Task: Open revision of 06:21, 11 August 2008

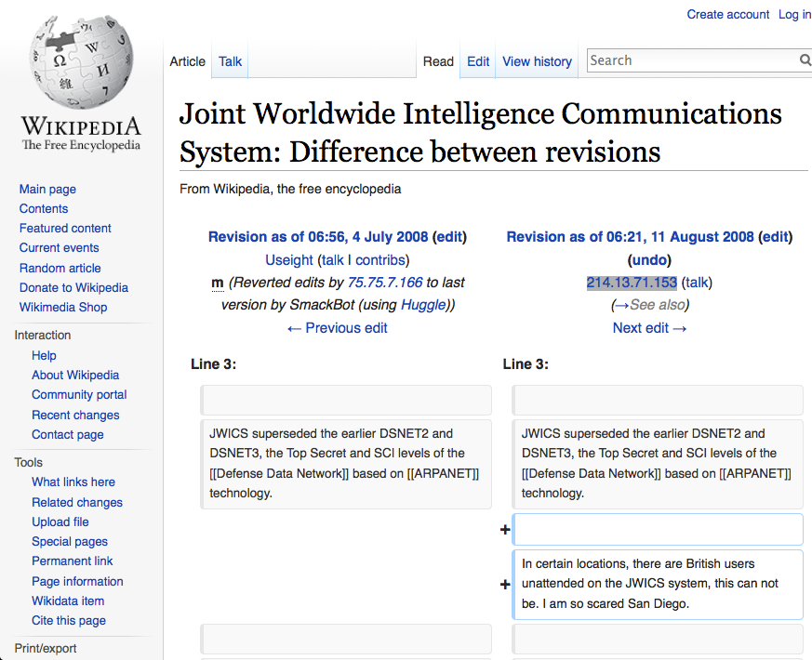Action: 630,237
